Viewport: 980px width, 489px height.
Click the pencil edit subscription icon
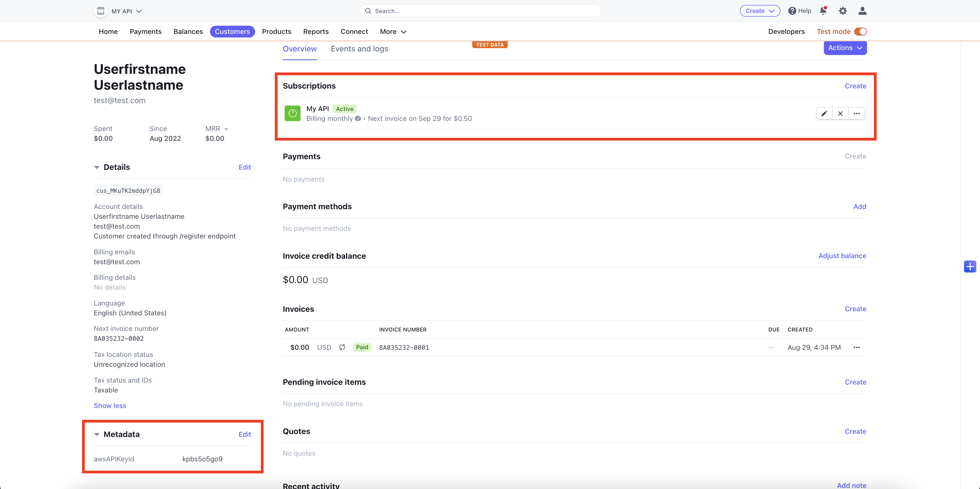tap(824, 113)
